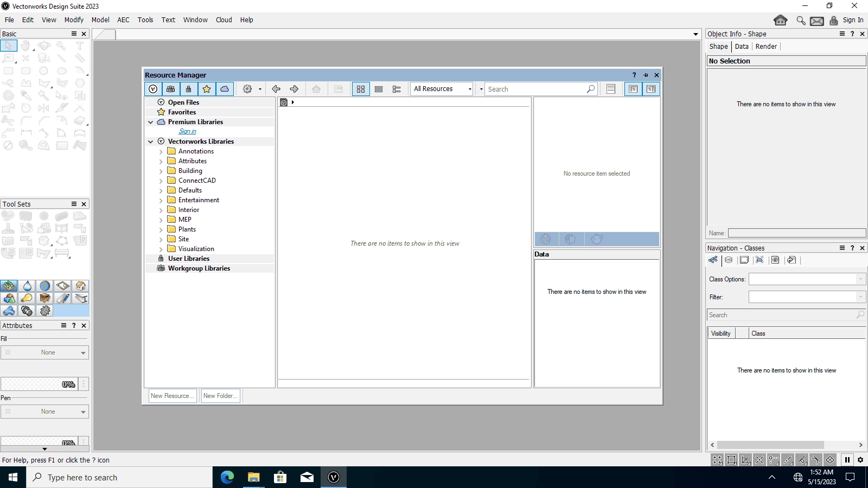Select the steel beam detailing tool set icon

(x=80, y=298)
